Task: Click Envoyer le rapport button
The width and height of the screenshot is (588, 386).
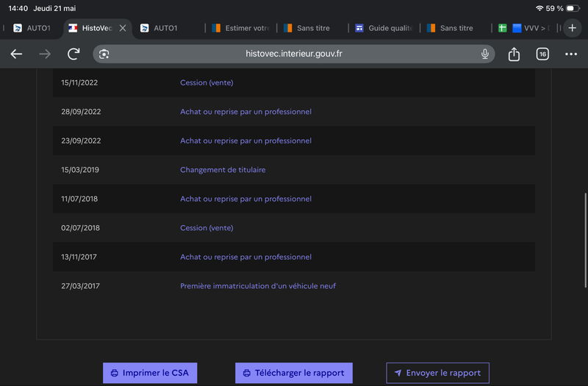Action: click(x=437, y=373)
